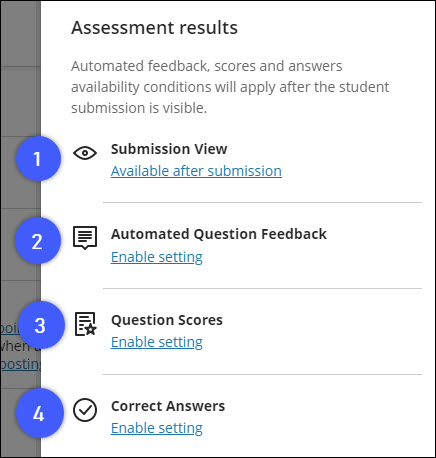The width and height of the screenshot is (436, 458).
Task: Click the eye icon beside Submission View
Action: (x=85, y=153)
